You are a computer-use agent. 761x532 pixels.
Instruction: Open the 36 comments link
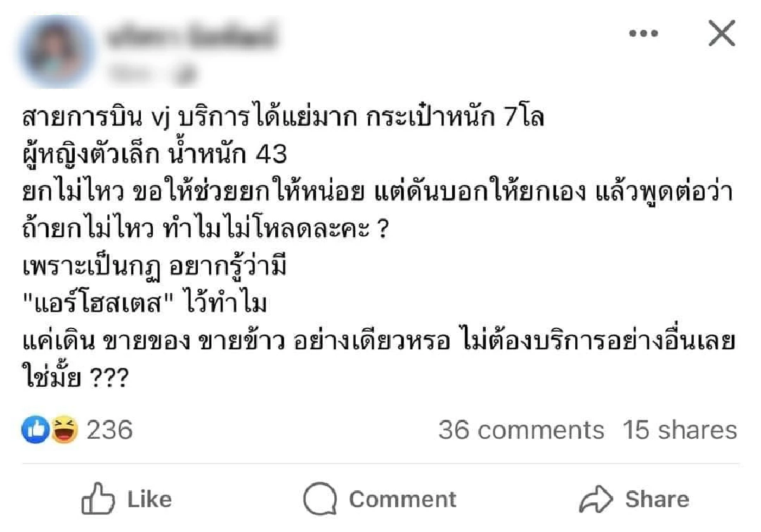pos(521,431)
